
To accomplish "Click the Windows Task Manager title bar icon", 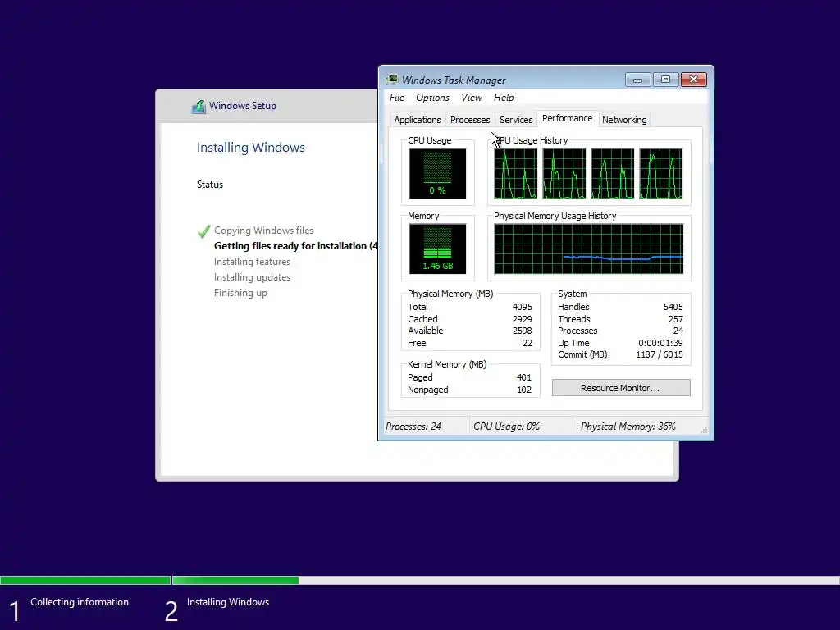I will tap(392, 80).
